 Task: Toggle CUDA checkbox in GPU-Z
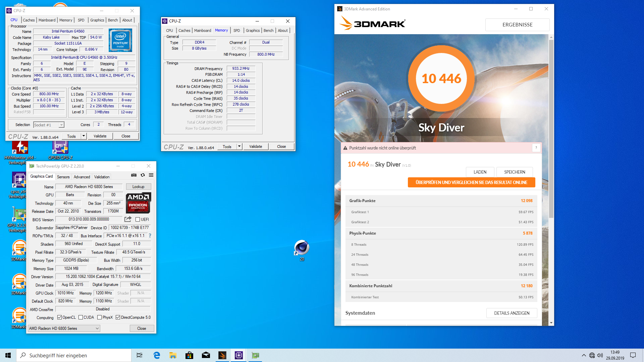tap(80, 317)
